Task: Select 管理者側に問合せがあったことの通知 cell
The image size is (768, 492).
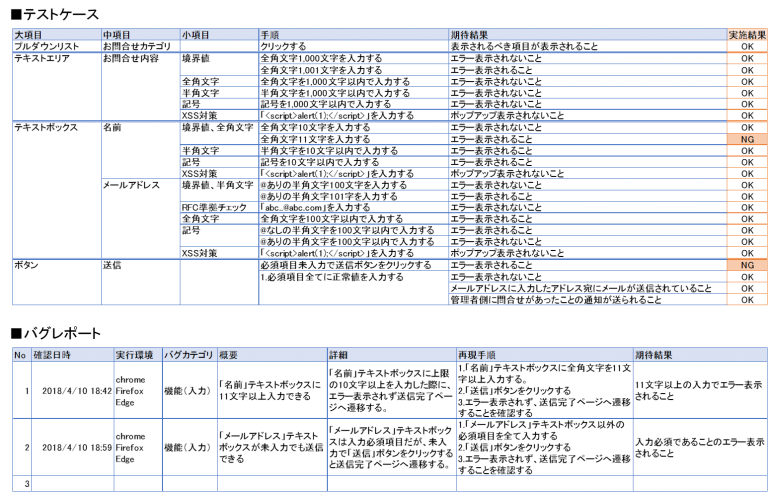Action: coord(588,299)
